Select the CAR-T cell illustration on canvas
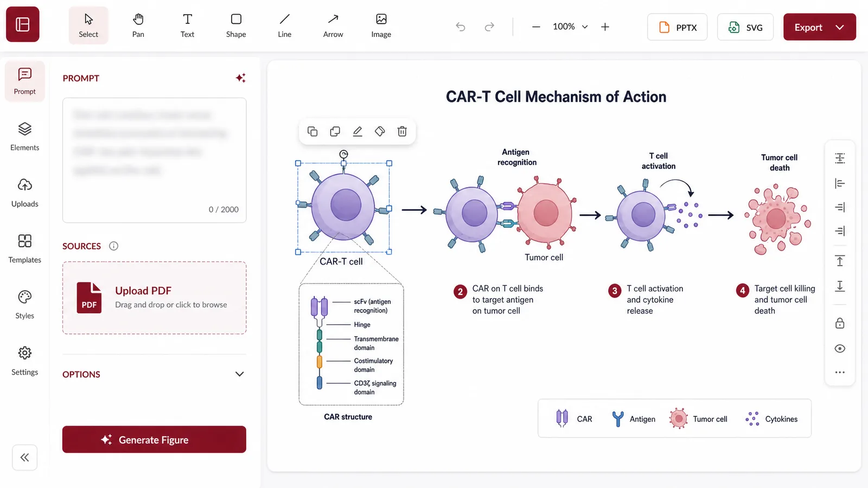This screenshot has width=868, height=488. click(343, 207)
